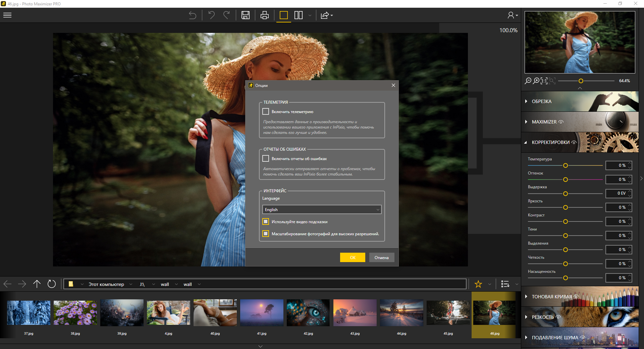The image size is (644, 349).
Task: Adjust the navigator zoom slider handle
Action: click(581, 81)
